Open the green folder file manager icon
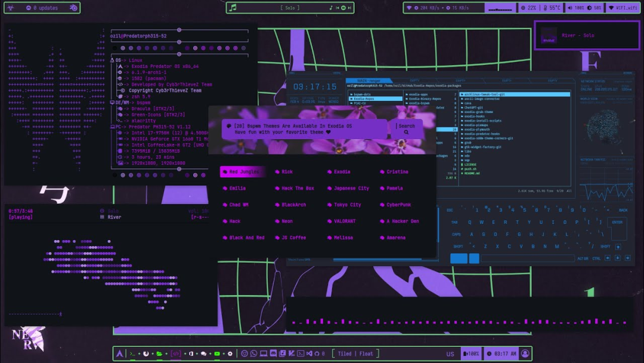The height and width of the screenshot is (363, 644). (x=159, y=353)
